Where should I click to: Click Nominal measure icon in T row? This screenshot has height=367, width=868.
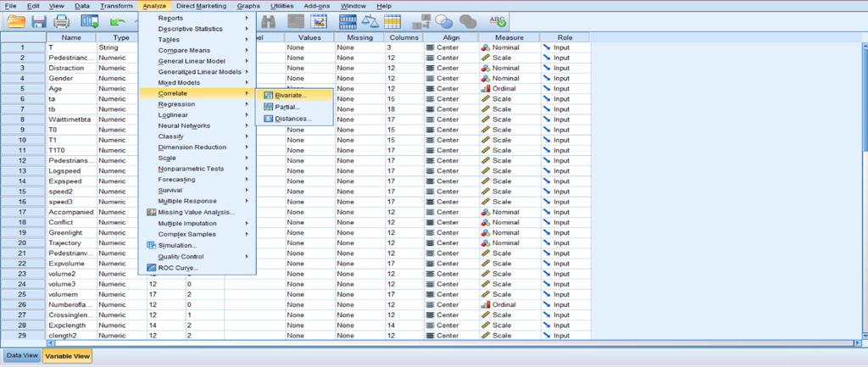click(x=486, y=47)
